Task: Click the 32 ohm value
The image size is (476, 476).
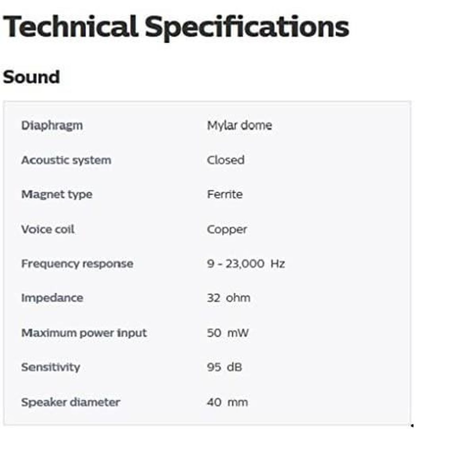Action: (x=228, y=298)
